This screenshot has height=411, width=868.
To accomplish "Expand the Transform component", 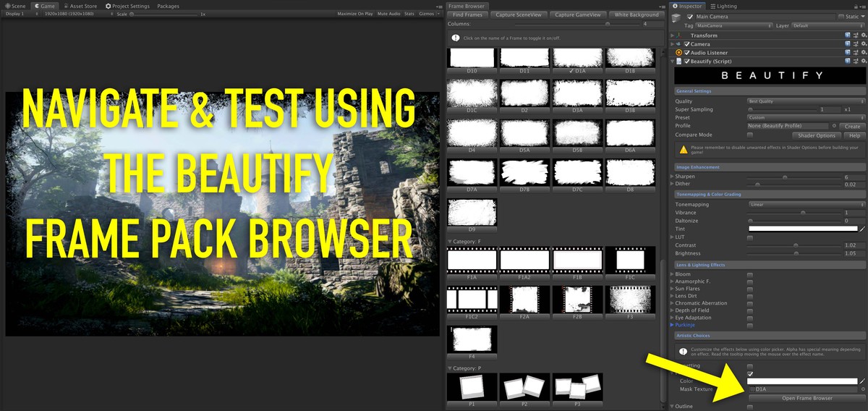I will click(x=673, y=35).
